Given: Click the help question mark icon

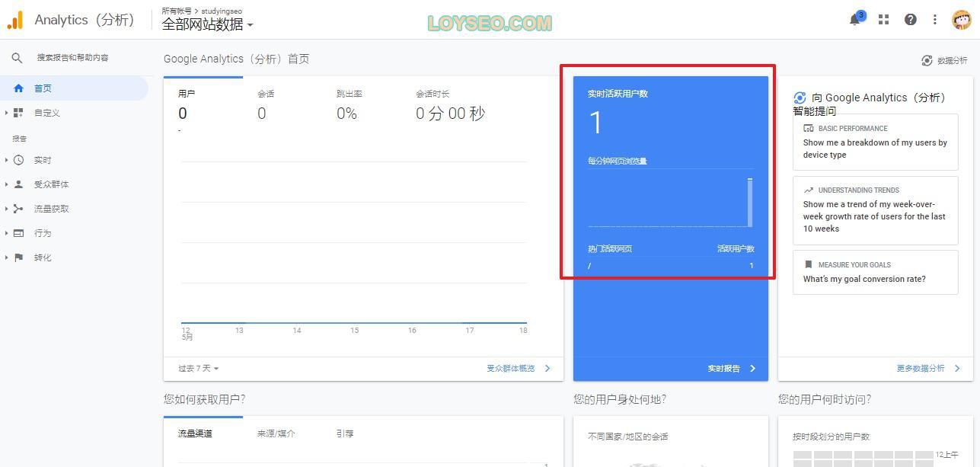Looking at the screenshot, I should tap(910, 20).
